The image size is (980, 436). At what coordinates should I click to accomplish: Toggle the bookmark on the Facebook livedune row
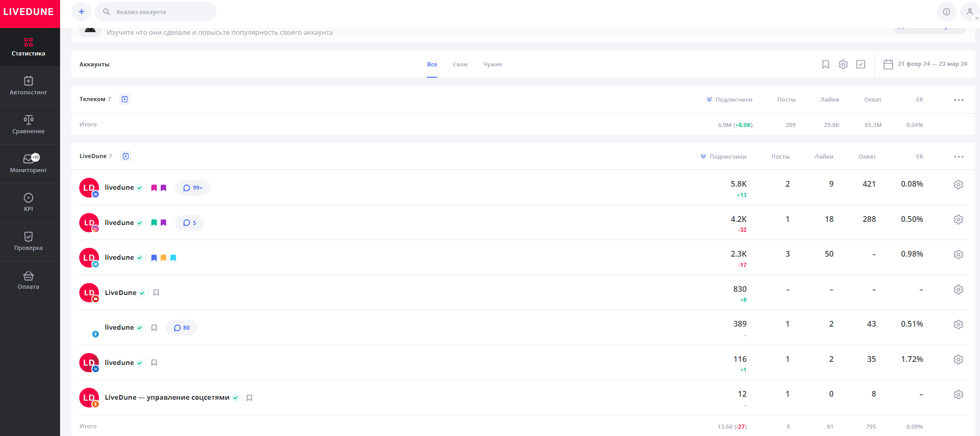pyautogui.click(x=154, y=328)
